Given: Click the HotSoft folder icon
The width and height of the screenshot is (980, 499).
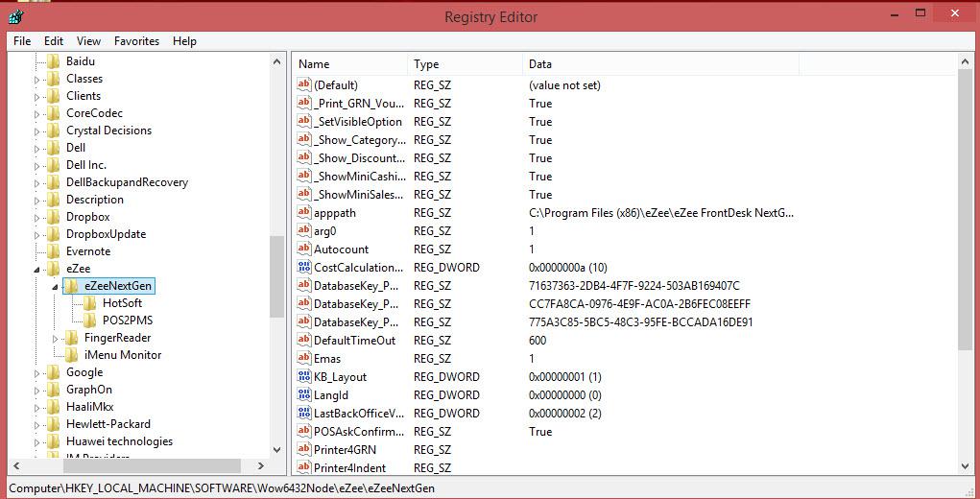Looking at the screenshot, I should pyautogui.click(x=90, y=303).
